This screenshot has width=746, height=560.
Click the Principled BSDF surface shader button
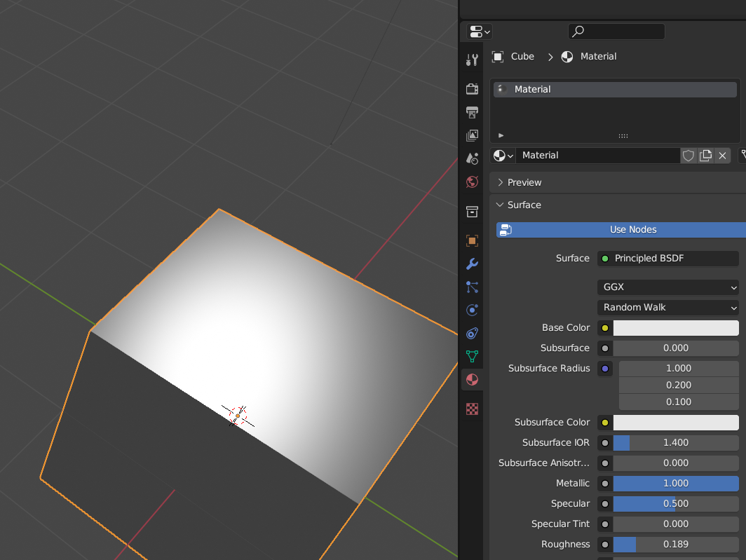(x=667, y=259)
